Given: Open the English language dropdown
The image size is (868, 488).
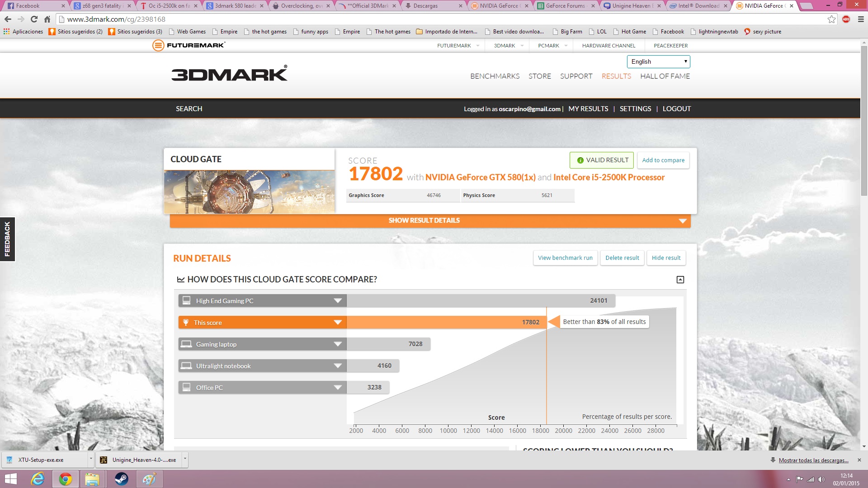Looking at the screenshot, I should click(658, 61).
